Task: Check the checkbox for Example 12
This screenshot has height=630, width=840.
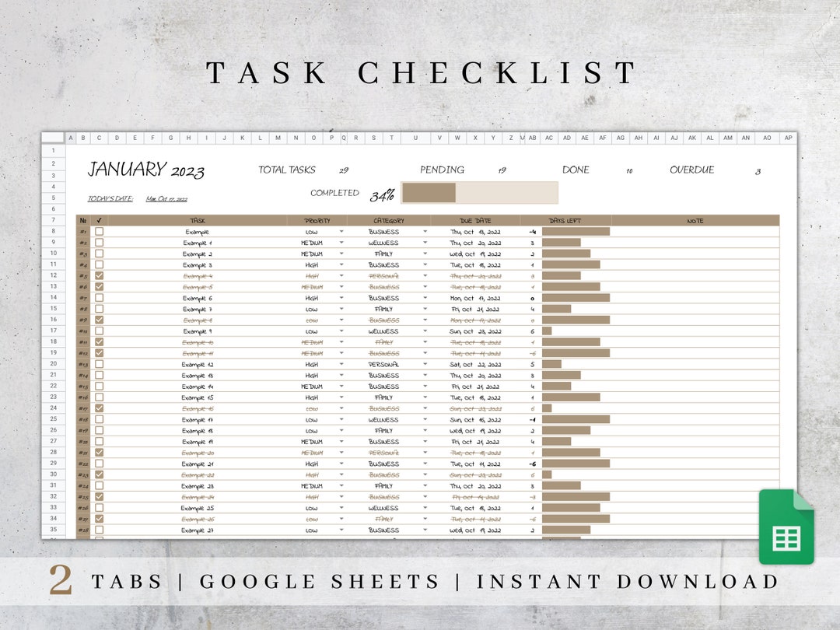Action: point(99,364)
